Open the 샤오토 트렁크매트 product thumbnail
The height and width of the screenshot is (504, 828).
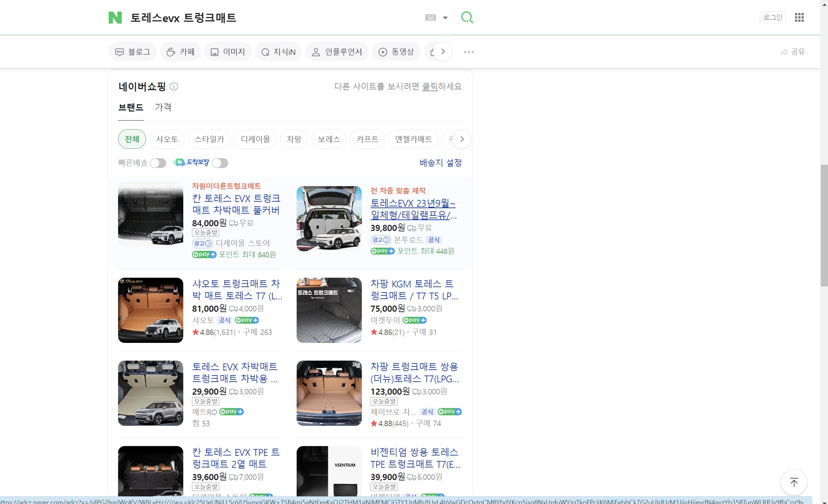coord(151,310)
